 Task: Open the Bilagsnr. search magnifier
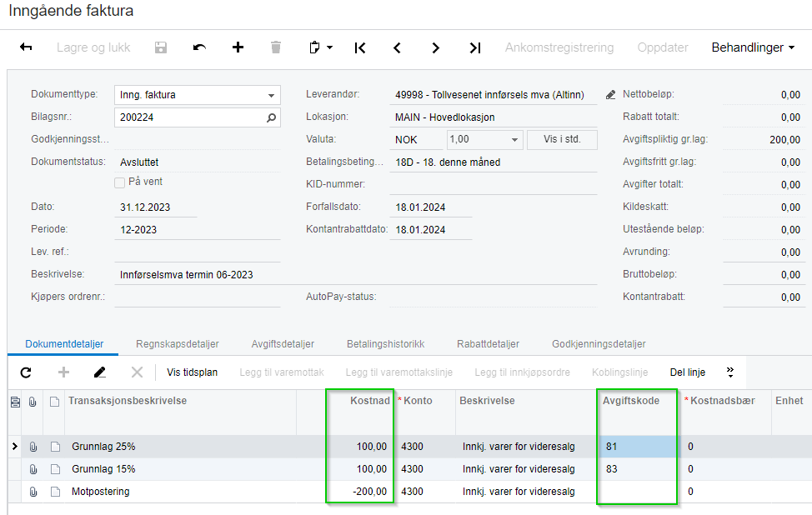271,117
